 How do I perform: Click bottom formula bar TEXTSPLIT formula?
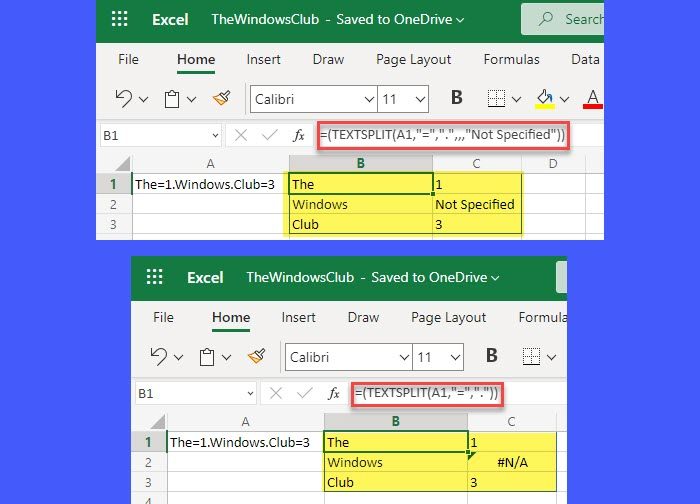pos(427,393)
